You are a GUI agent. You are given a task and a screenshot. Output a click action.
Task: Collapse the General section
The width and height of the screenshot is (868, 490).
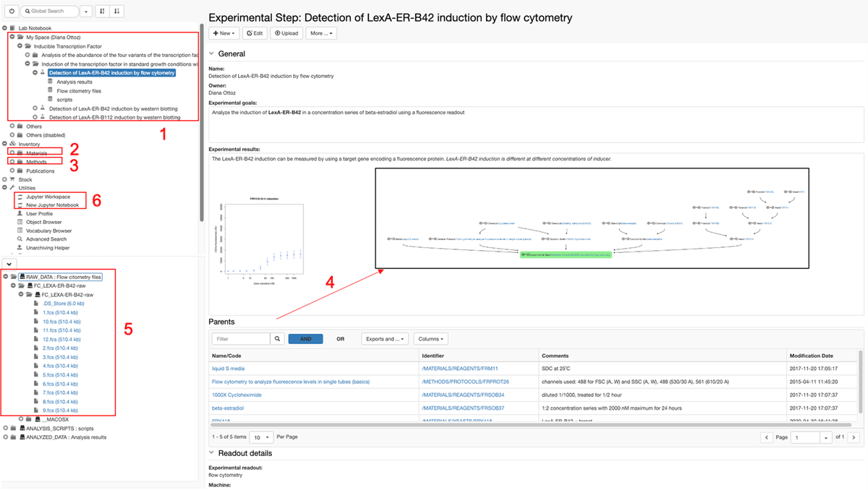(212, 53)
